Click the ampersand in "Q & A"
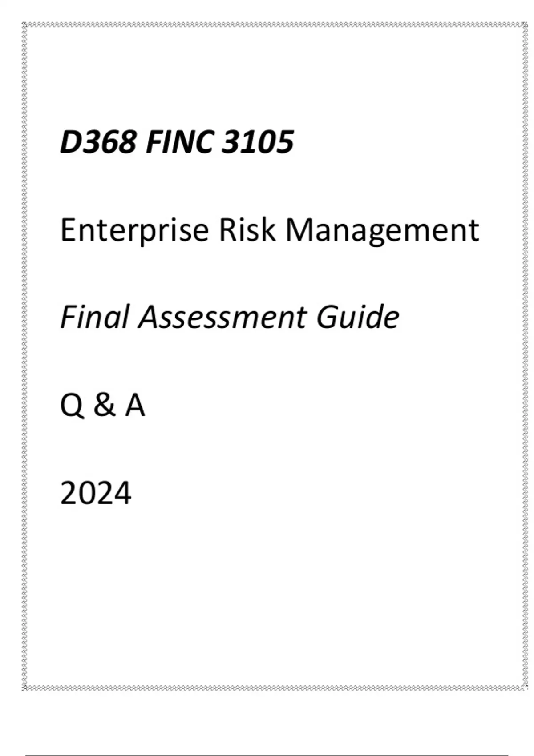This screenshot has width=534, height=756. tap(104, 405)
